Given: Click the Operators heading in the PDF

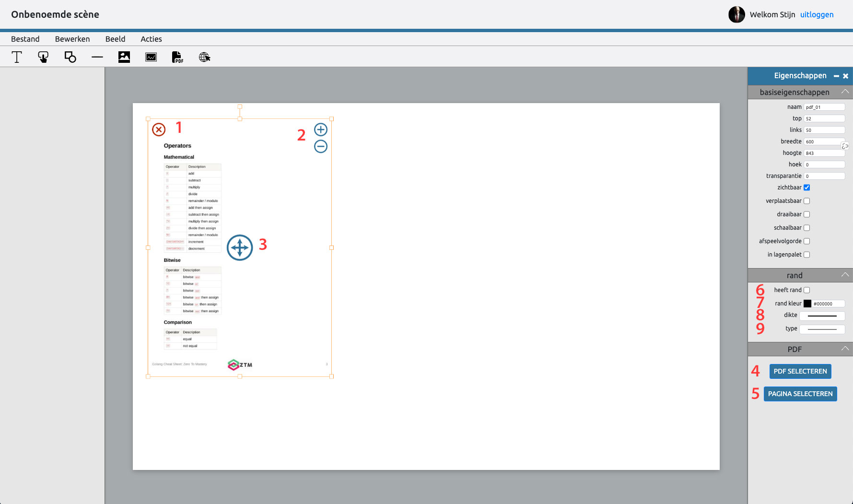Looking at the screenshot, I should (177, 146).
